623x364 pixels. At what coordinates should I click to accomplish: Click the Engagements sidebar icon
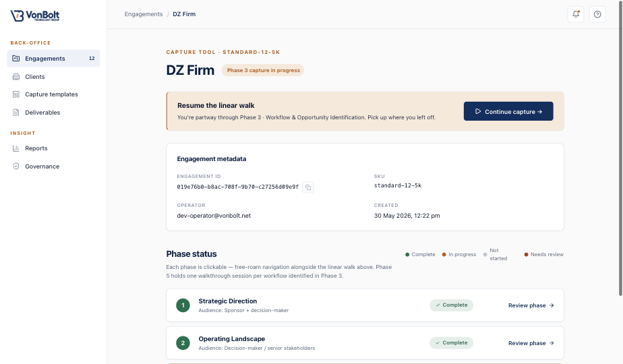coord(16,59)
